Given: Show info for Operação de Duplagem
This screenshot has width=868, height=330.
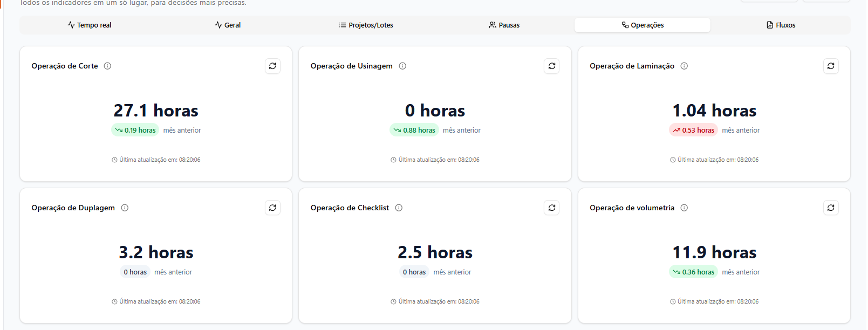Looking at the screenshot, I should (125, 208).
